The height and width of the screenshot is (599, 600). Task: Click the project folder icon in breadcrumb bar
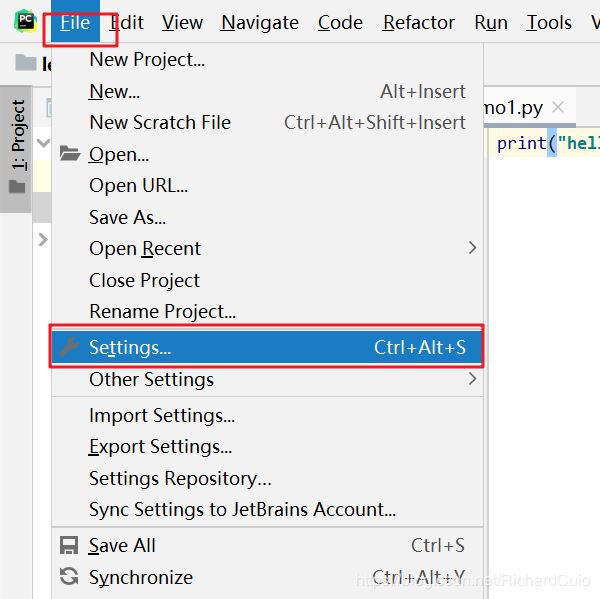pyautogui.click(x=25, y=64)
